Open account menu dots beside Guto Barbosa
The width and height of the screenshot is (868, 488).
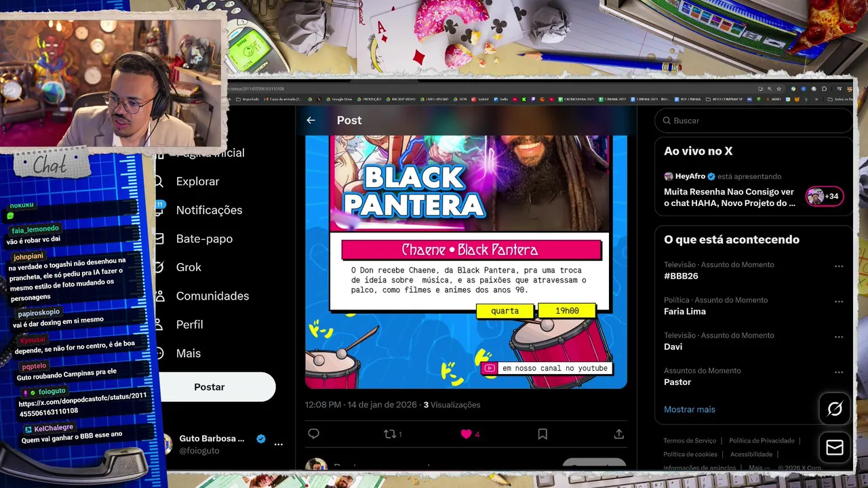[278, 444]
